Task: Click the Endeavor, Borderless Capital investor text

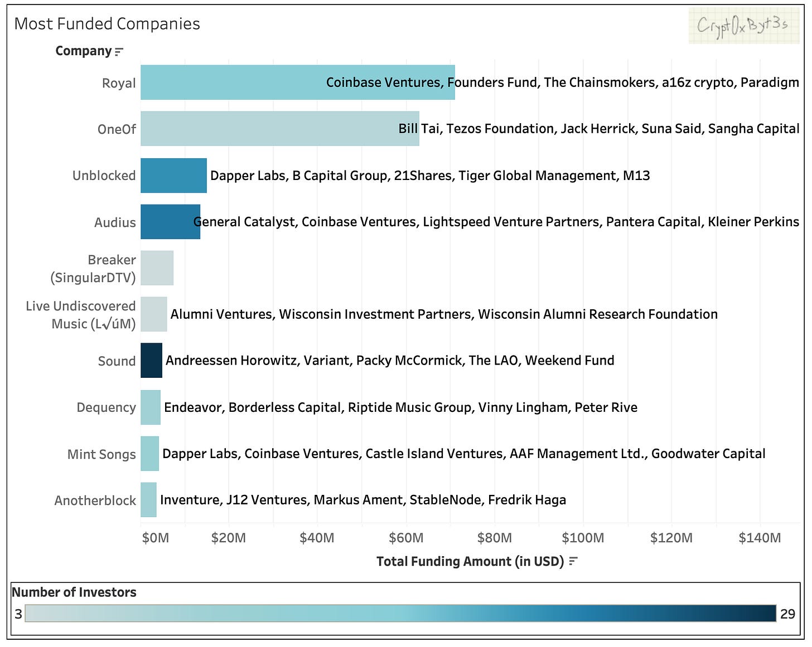Action: [400, 407]
